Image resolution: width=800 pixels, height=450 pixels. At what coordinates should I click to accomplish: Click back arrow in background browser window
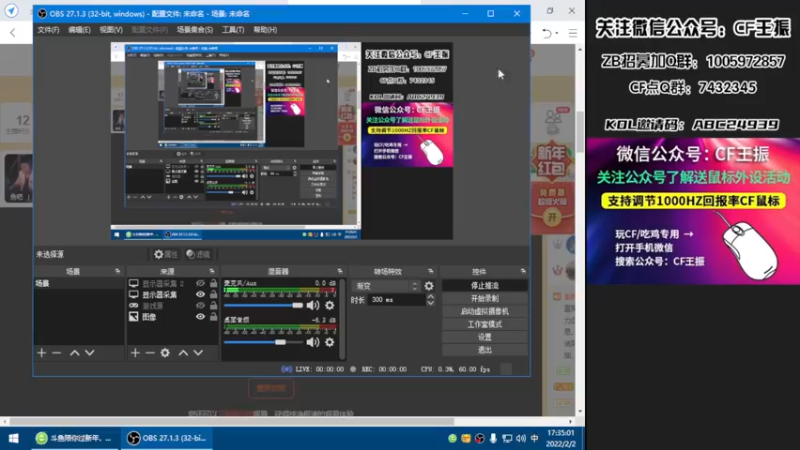(x=13, y=33)
